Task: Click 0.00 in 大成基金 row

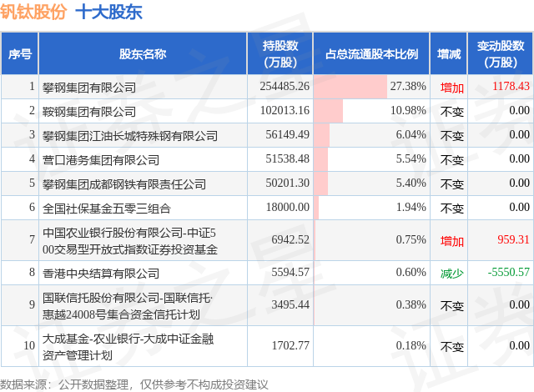Action: point(519,345)
